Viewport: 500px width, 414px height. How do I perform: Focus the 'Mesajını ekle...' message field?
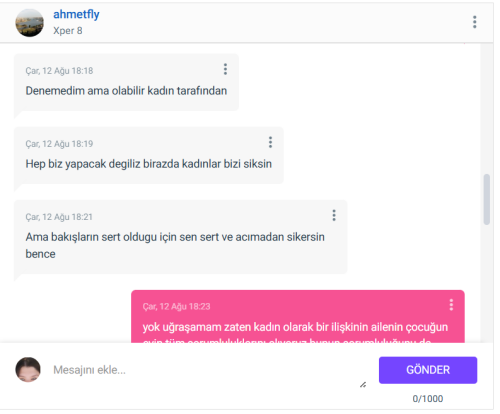pyautogui.click(x=210, y=370)
